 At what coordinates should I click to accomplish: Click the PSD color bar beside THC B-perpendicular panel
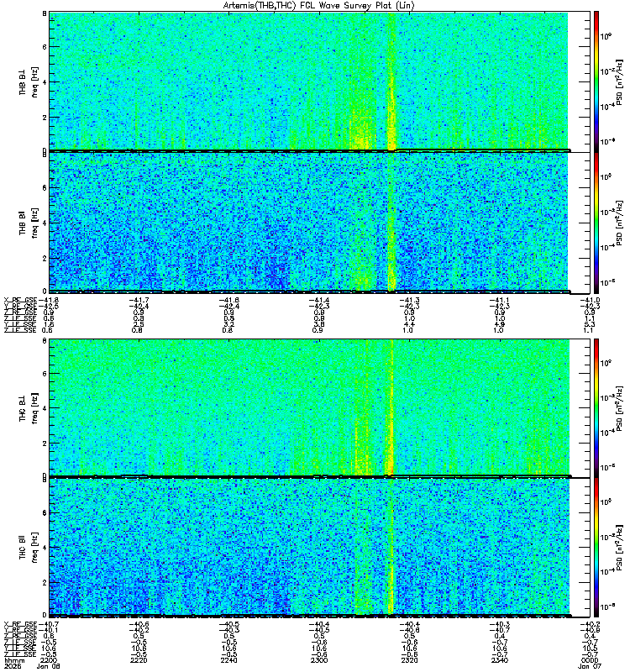point(596,407)
